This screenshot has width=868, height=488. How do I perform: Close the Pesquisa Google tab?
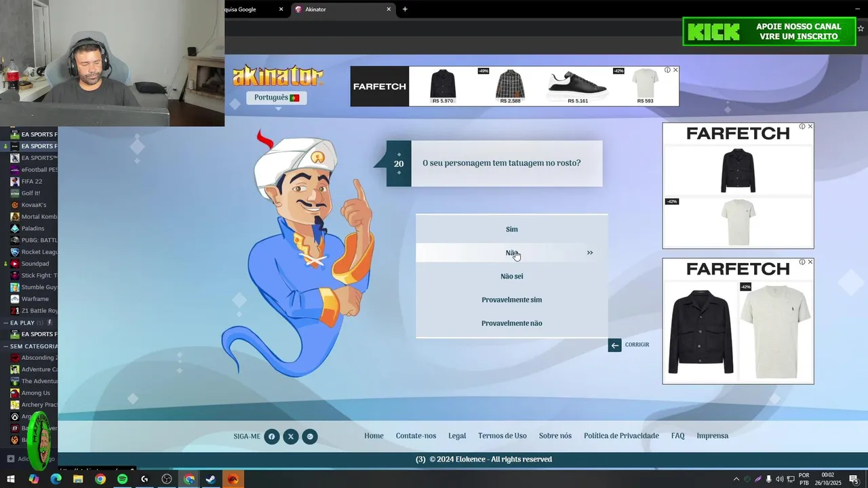click(x=281, y=9)
